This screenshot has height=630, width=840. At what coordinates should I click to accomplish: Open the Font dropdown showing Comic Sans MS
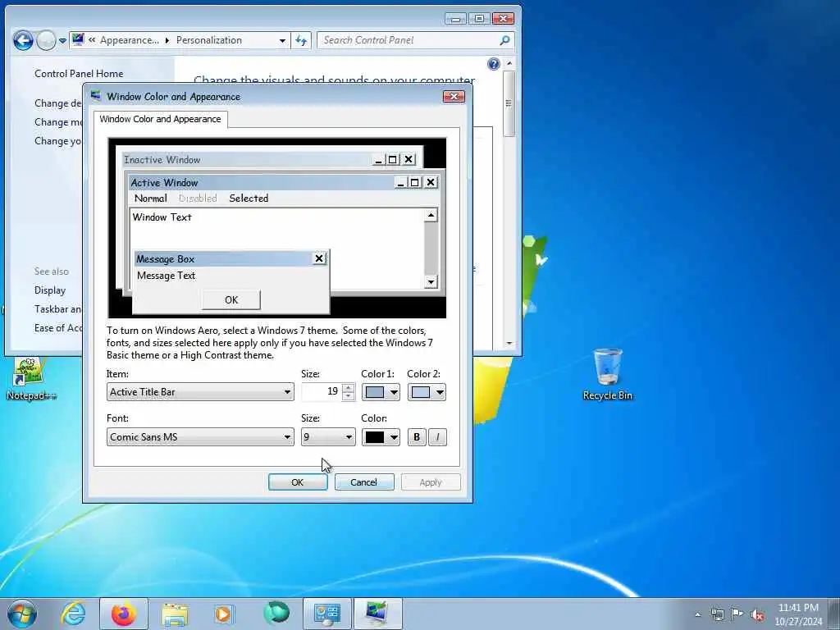(200, 437)
